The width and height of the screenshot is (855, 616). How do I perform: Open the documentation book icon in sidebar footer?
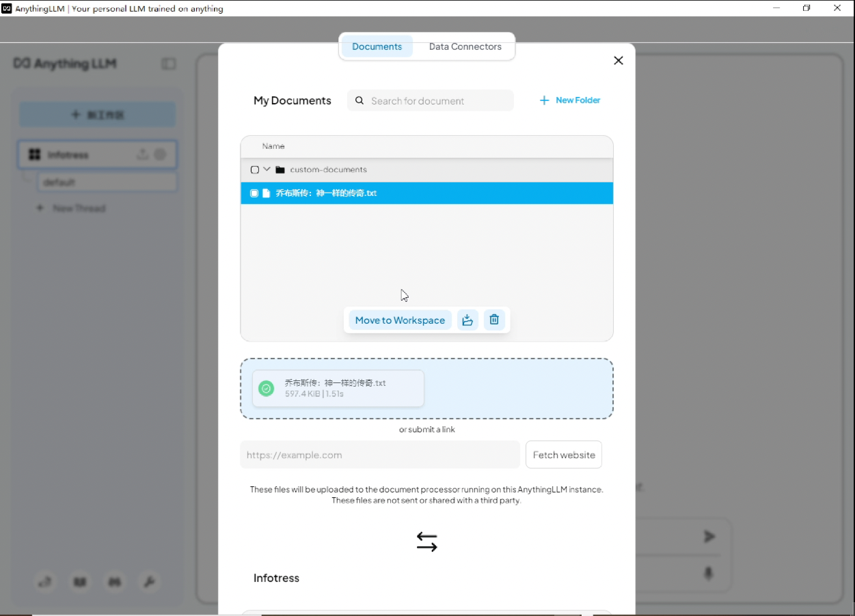pos(80,582)
